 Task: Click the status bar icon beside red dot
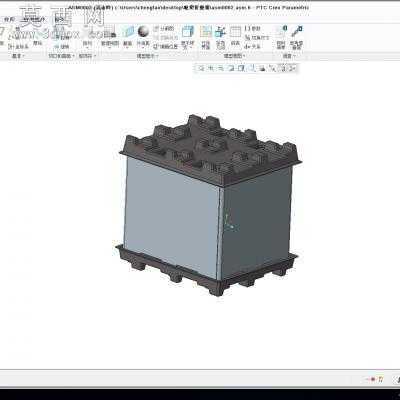tap(381, 379)
